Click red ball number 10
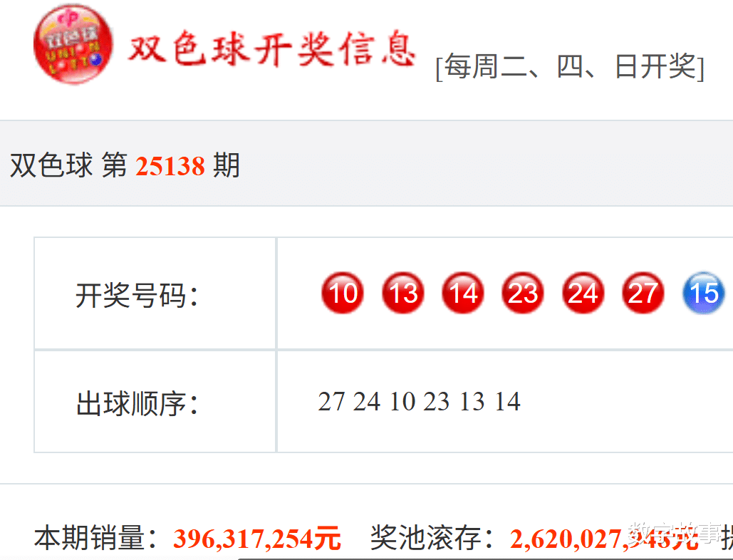The width and height of the screenshot is (733, 560). click(343, 293)
